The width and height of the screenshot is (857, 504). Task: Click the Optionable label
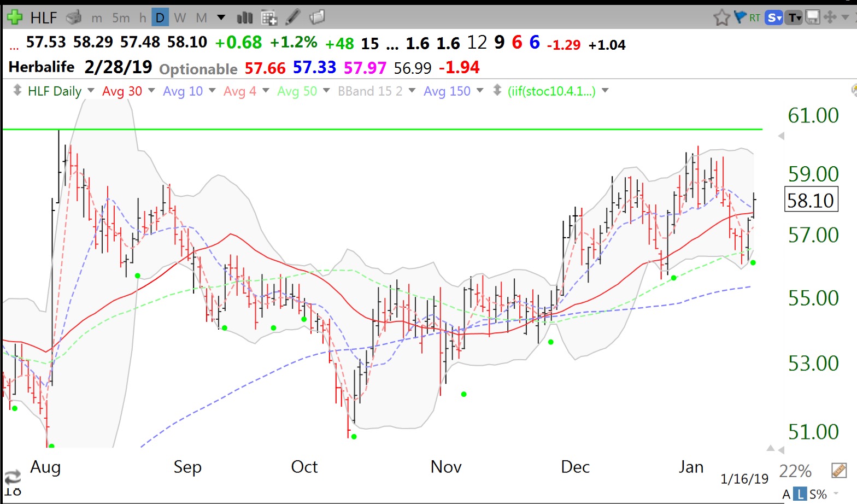[198, 69]
